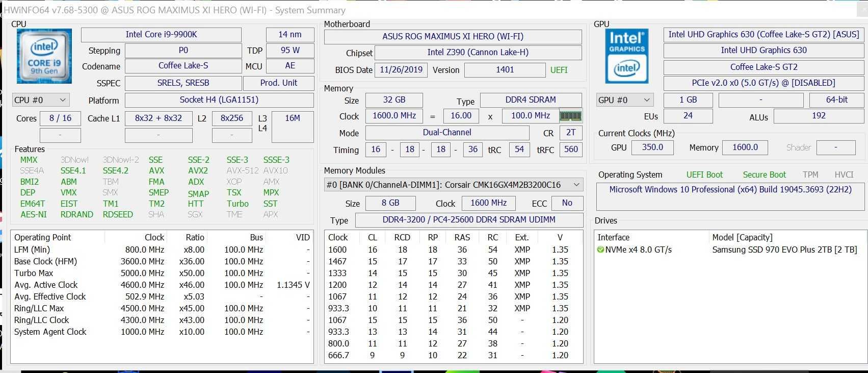Click the tRC 54 value
This screenshot has width=868, height=373.
(x=519, y=150)
